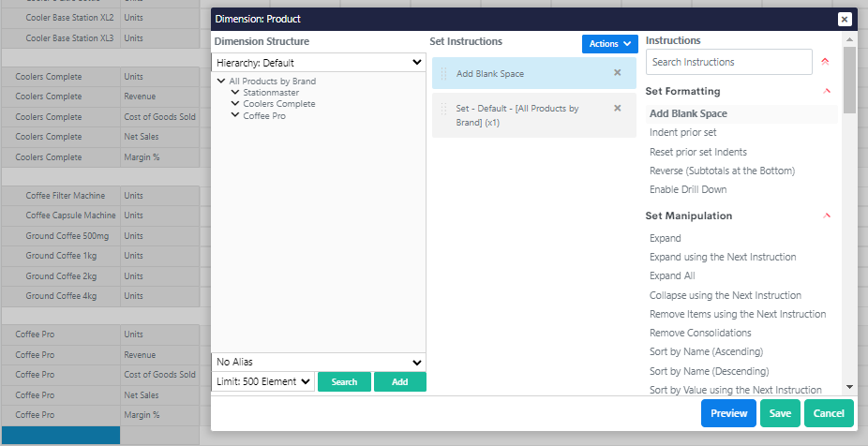Open the Limit: 500 Elements dropdown
Image resolution: width=868 pixels, height=446 pixels.
(262, 381)
